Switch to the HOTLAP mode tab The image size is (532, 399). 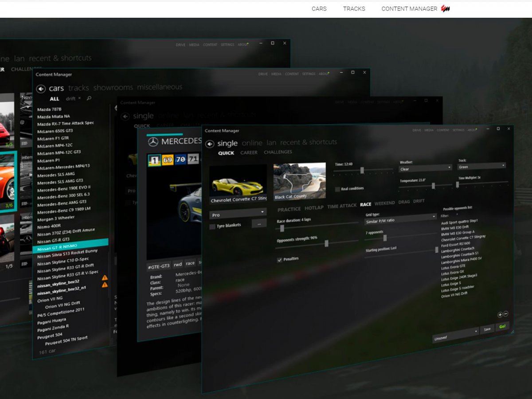[x=314, y=207]
